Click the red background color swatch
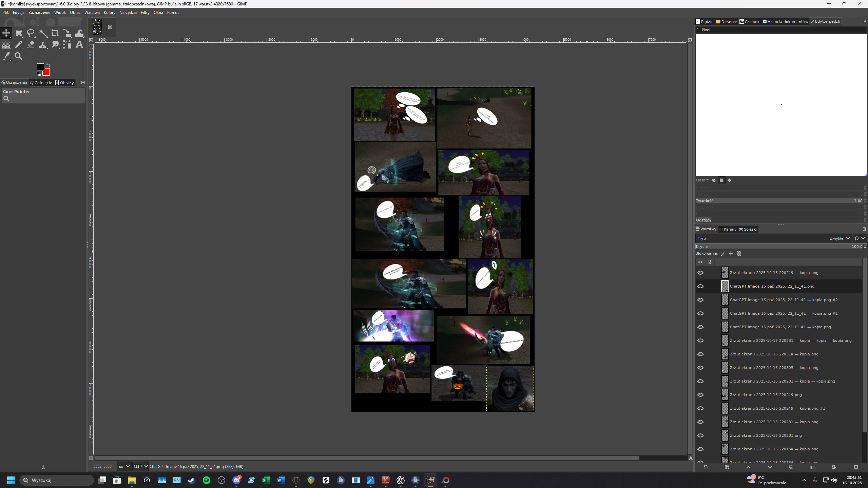Screen dimensions: 868x488 (47, 73)
